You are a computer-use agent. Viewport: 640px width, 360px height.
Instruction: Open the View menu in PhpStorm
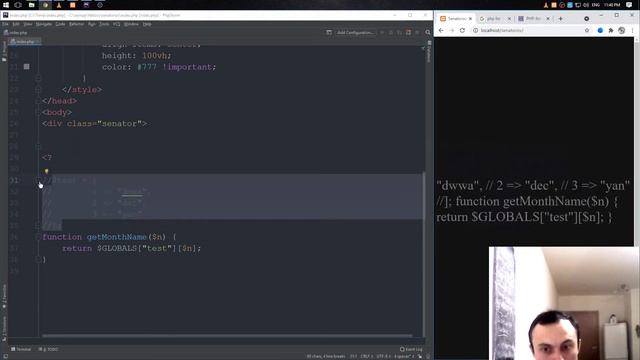[27, 24]
